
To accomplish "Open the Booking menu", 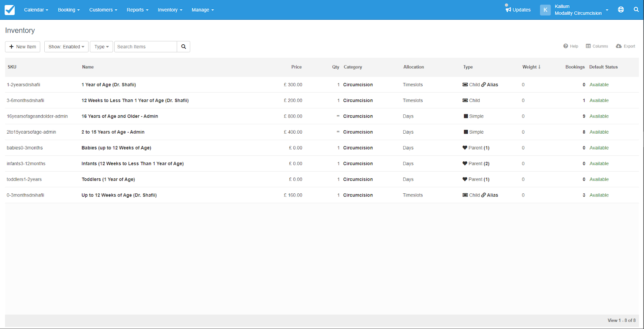I will 69,10.
